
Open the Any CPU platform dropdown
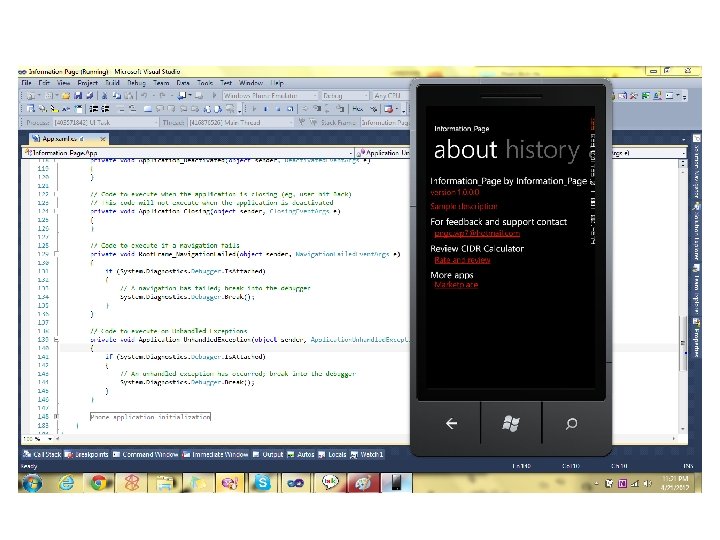(x=390, y=96)
